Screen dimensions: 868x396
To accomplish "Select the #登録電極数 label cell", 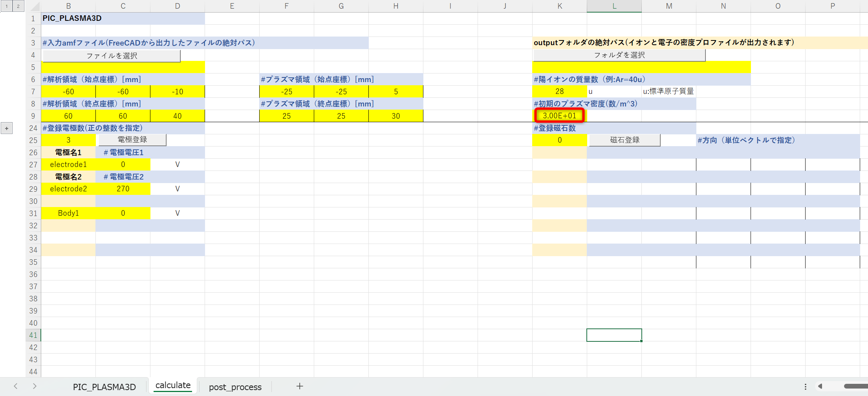I will [x=123, y=128].
